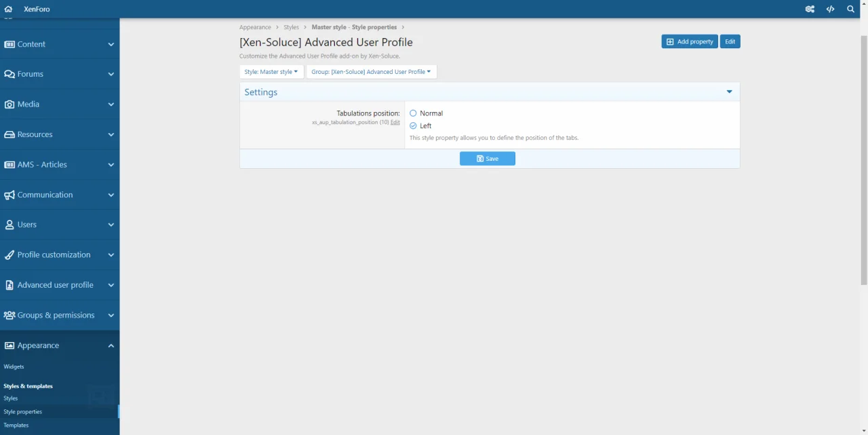
Task: Select the Left tabulations position
Action: pyautogui.click(x=413, y=126)
